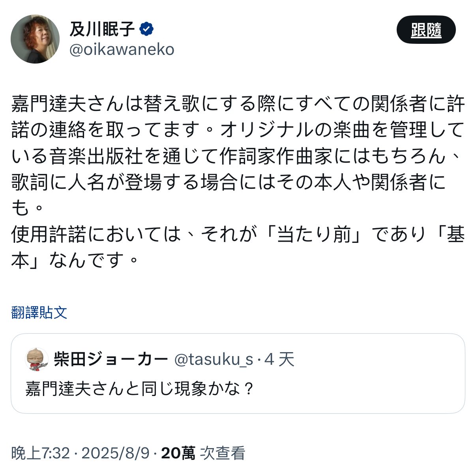Click the 翻譯貼文 translate link
Viewport: 476px width, 471px height.
(x=39, y=312)
